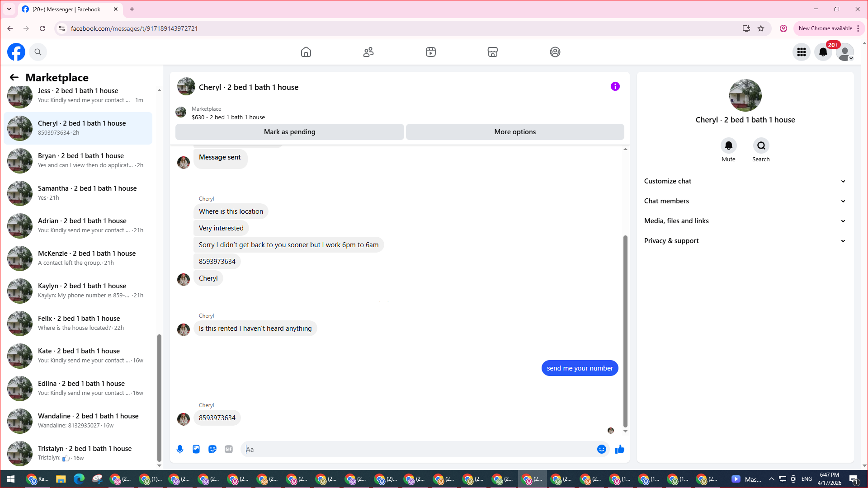
Task: Click the More options button
Action: point(515,132)
